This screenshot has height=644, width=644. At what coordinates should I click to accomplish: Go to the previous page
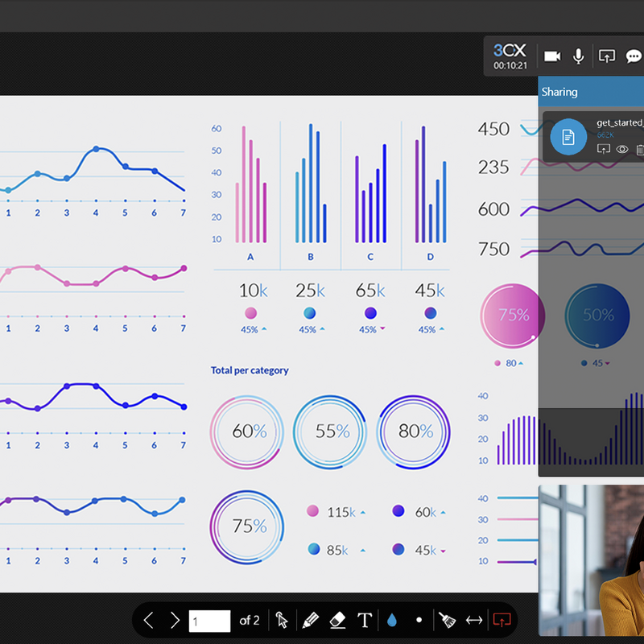tap(148, 620)
